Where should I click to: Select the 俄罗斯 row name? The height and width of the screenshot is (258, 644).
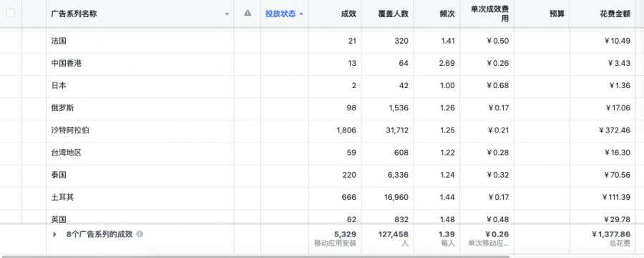coord(62,107)
